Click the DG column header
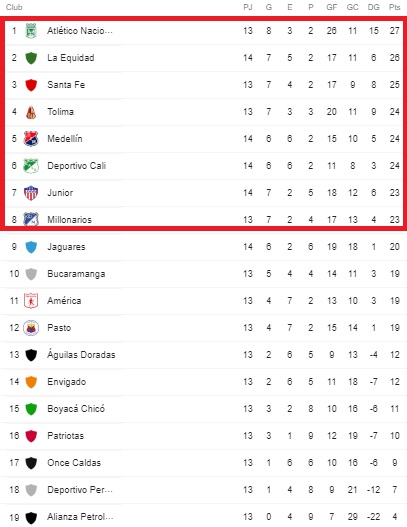 (373, 7)
